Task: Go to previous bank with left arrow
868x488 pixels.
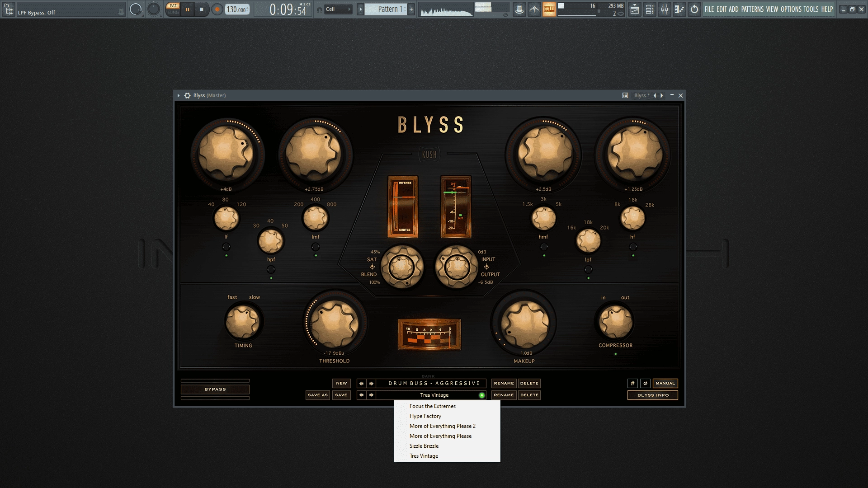Action: (x=361, y=383)
